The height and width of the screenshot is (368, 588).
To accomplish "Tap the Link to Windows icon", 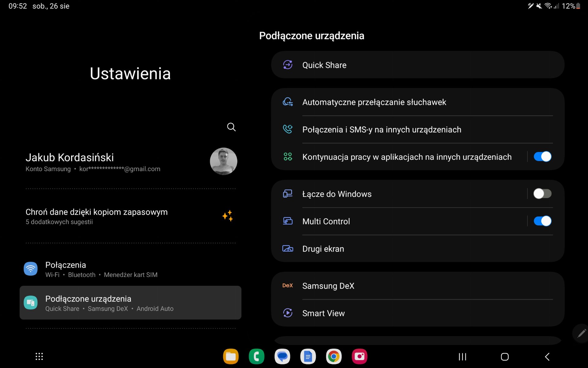I will [288, 194].
